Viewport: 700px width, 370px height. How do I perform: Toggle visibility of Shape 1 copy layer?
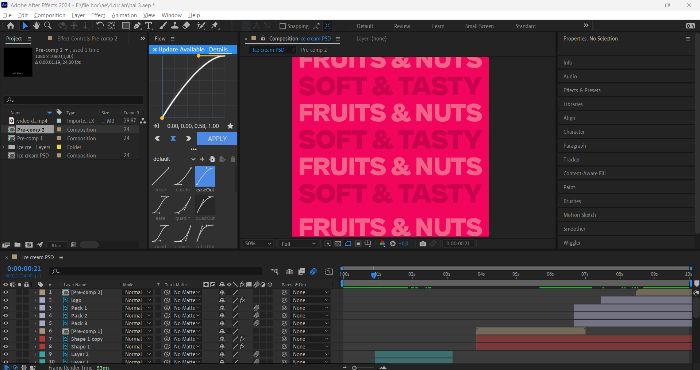point(6,339)
